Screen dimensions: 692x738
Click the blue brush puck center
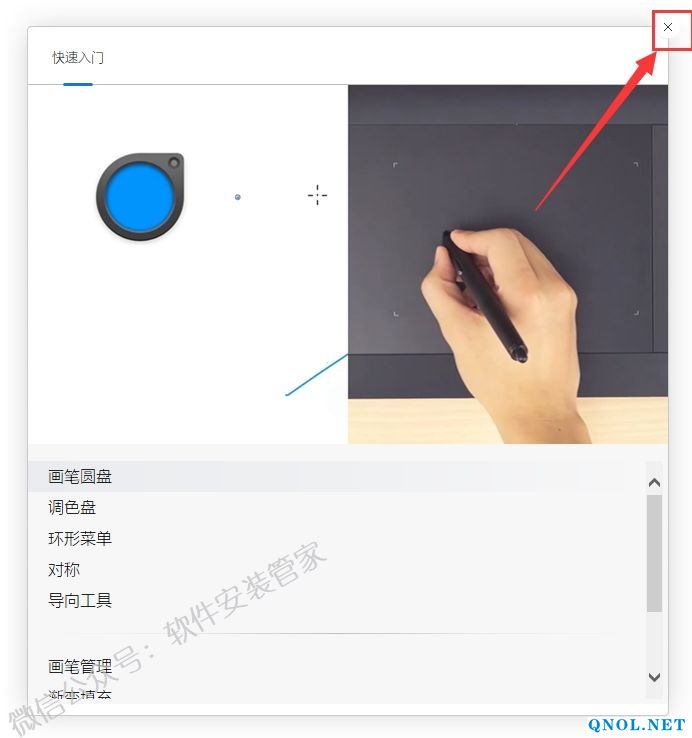click(140, 196)
